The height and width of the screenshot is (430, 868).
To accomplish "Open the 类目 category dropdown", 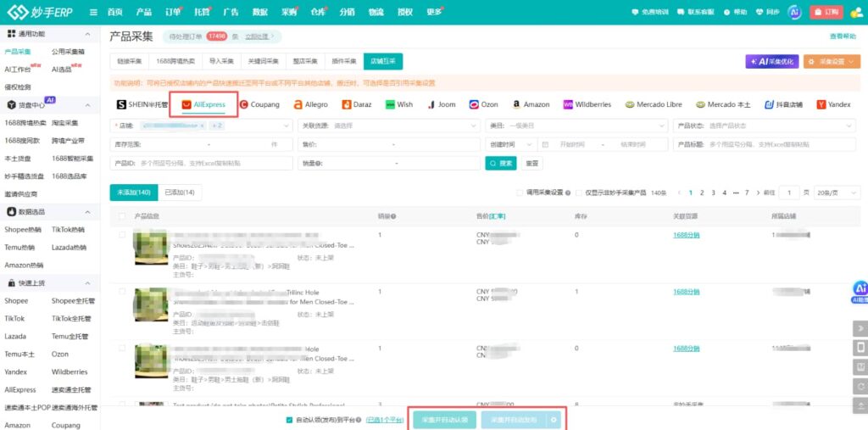I will tap(576, 126).
